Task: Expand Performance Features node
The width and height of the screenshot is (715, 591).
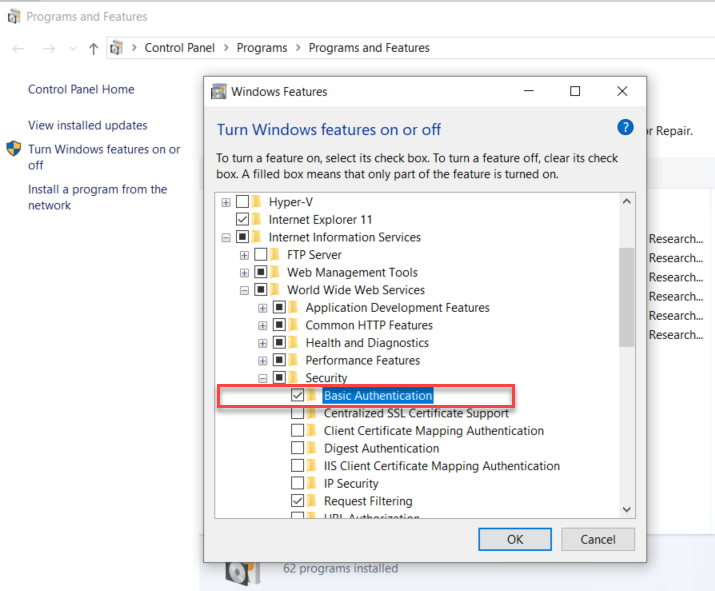Action: pos(263,361)
